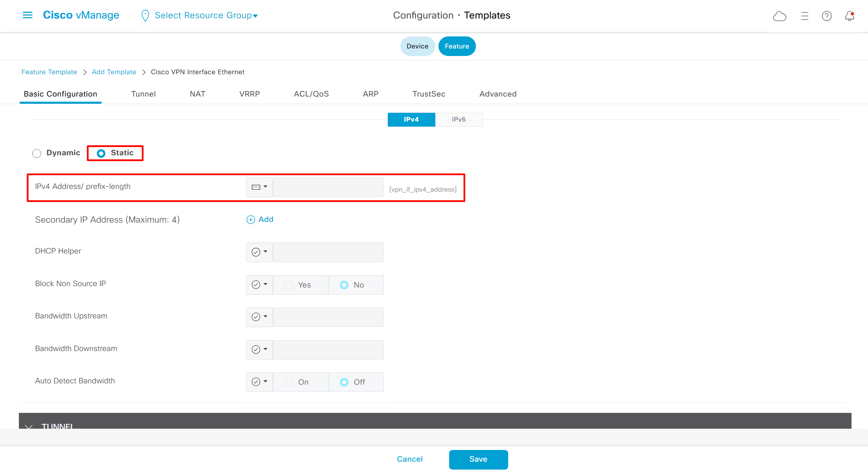Open the help question mark icon
868x473 pixels.
(x=826, y=16)
